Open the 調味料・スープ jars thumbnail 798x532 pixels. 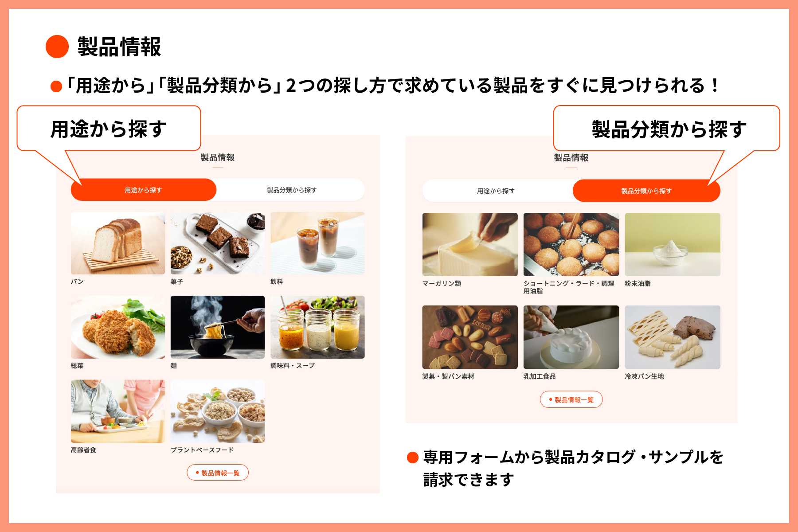tap(318, 327)
